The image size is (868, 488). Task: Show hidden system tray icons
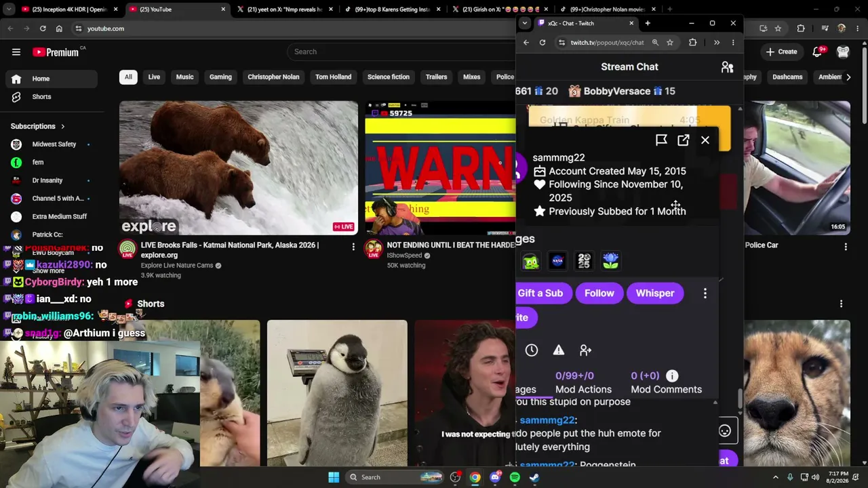click(x=776, y=478)
